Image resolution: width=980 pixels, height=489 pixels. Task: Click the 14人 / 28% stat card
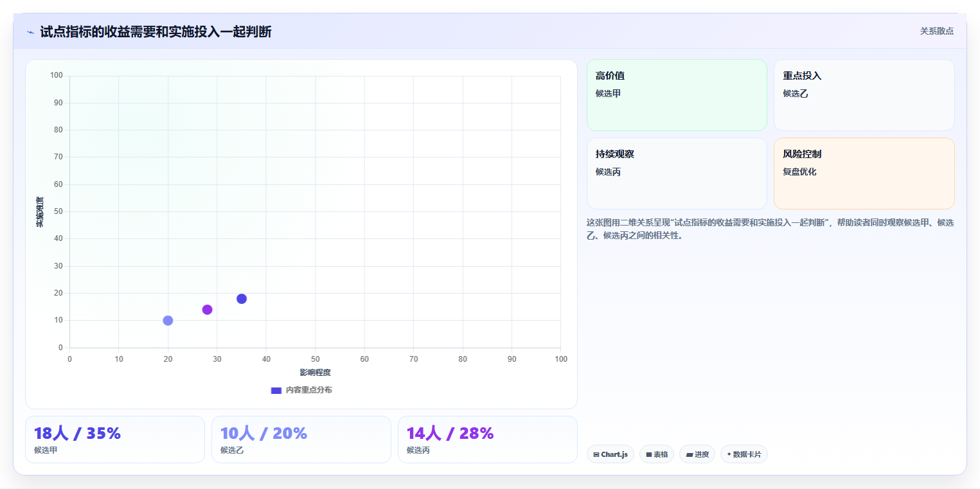(x=488, y=440)
